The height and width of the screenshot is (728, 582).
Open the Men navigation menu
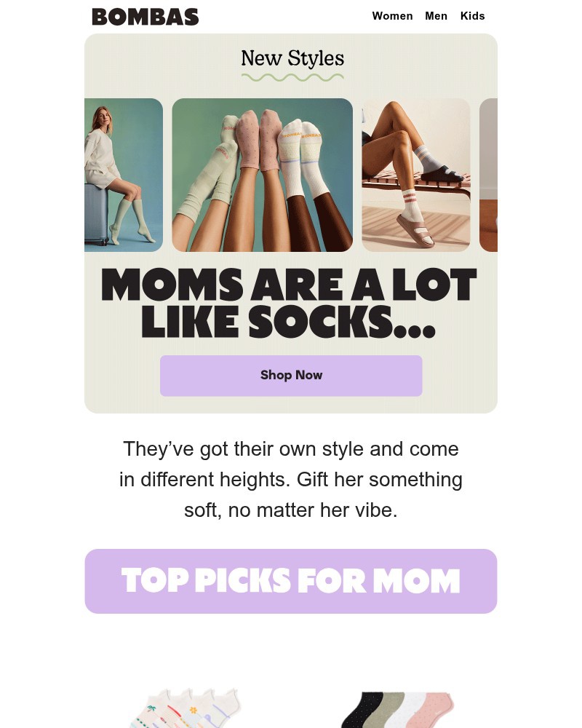click(x=436, y=16)
